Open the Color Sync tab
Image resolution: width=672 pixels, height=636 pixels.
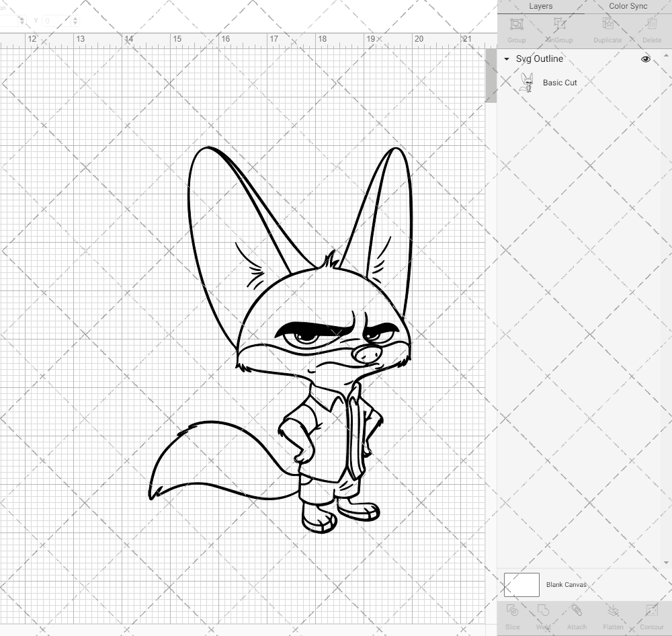click(628, 7)
